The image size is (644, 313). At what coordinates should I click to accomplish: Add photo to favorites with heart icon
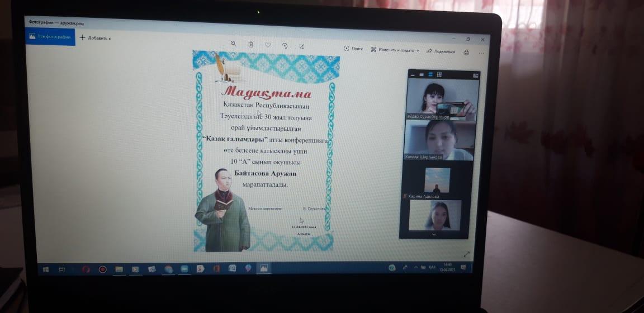(268, 45)
